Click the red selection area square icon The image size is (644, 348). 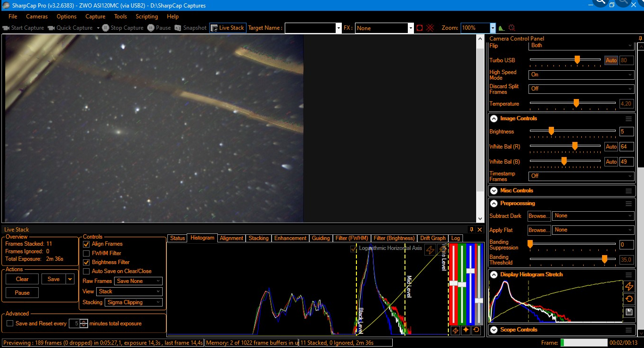pos(420,28)
